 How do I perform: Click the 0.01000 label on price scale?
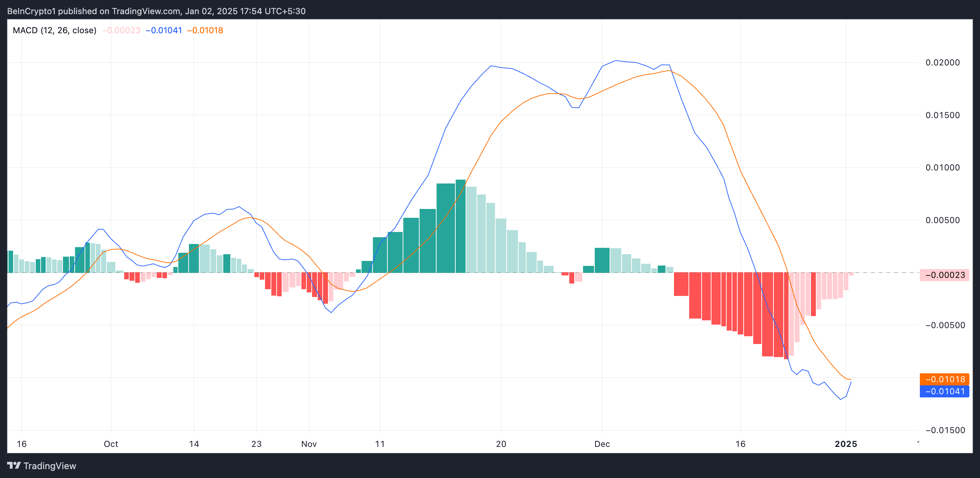[x=942, y=167]
